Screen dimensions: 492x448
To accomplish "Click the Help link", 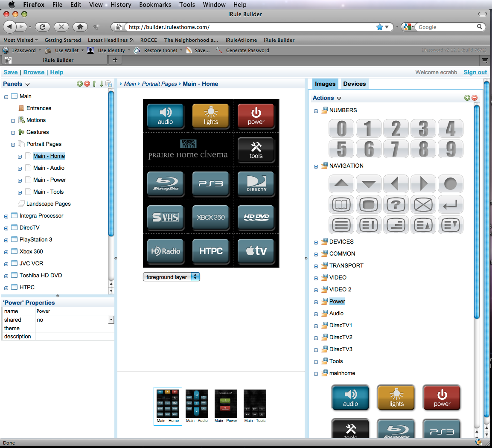I will (x=57, y=72).
